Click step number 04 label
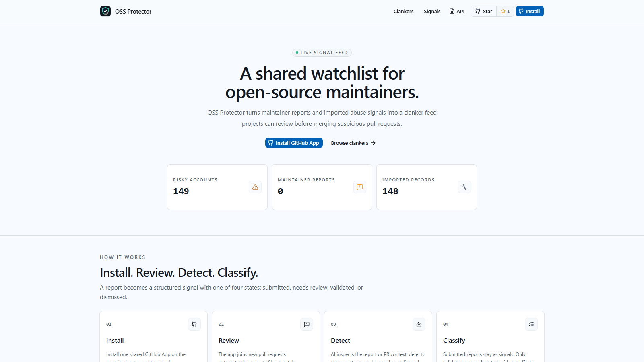This screenshot has width=644, height=362. point(446,324)
